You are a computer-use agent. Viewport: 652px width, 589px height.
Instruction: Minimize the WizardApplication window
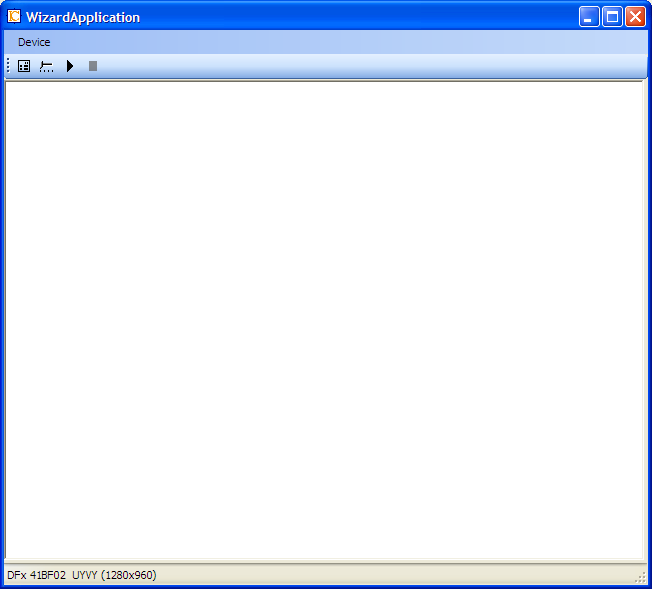589,17
